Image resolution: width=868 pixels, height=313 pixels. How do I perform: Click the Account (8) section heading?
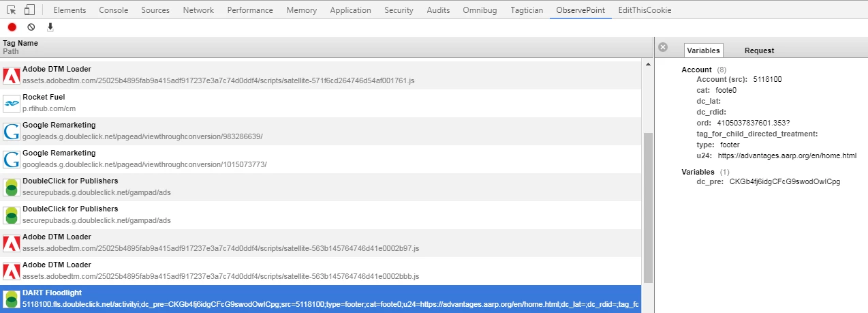point(704,70)
